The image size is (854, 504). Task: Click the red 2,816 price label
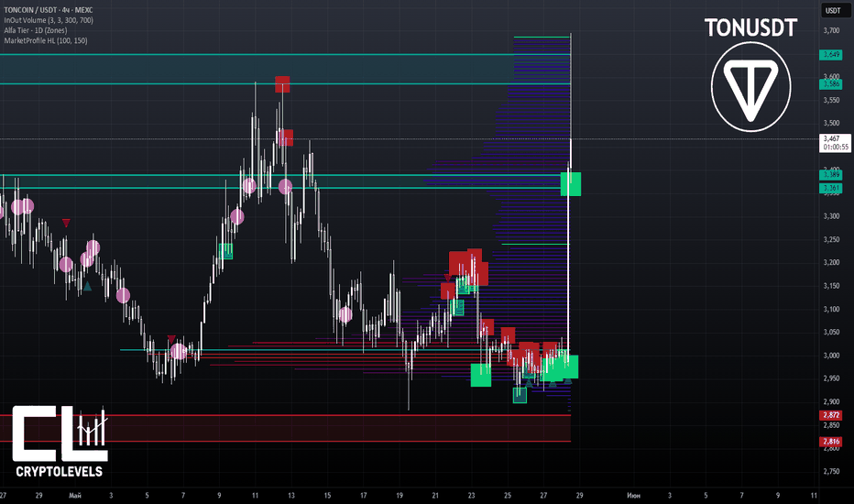click(830, 442)
